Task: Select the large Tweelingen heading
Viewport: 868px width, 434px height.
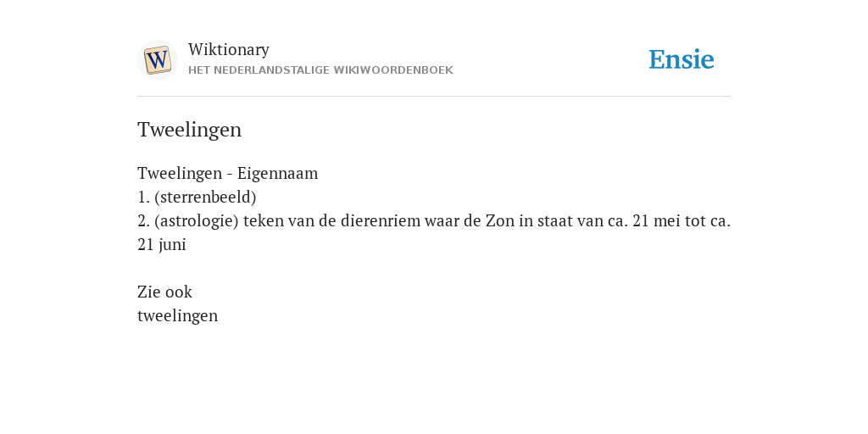Action: (189, 130)
